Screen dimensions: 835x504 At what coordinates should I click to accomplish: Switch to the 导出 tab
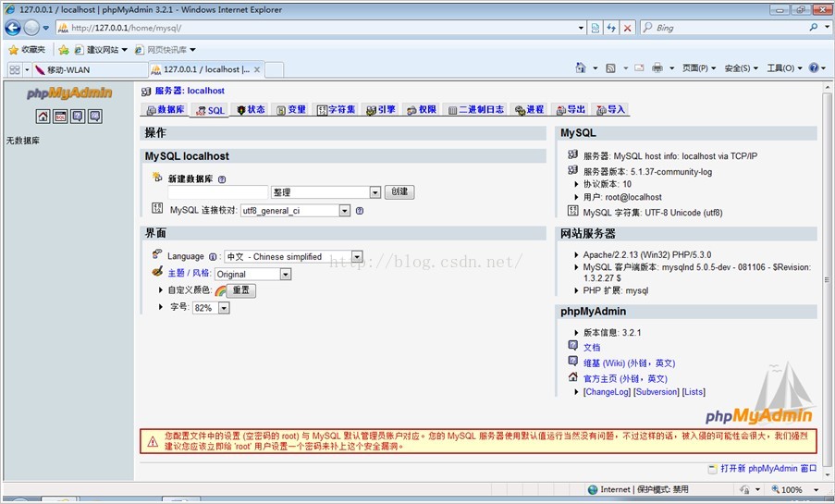point(571,110)
